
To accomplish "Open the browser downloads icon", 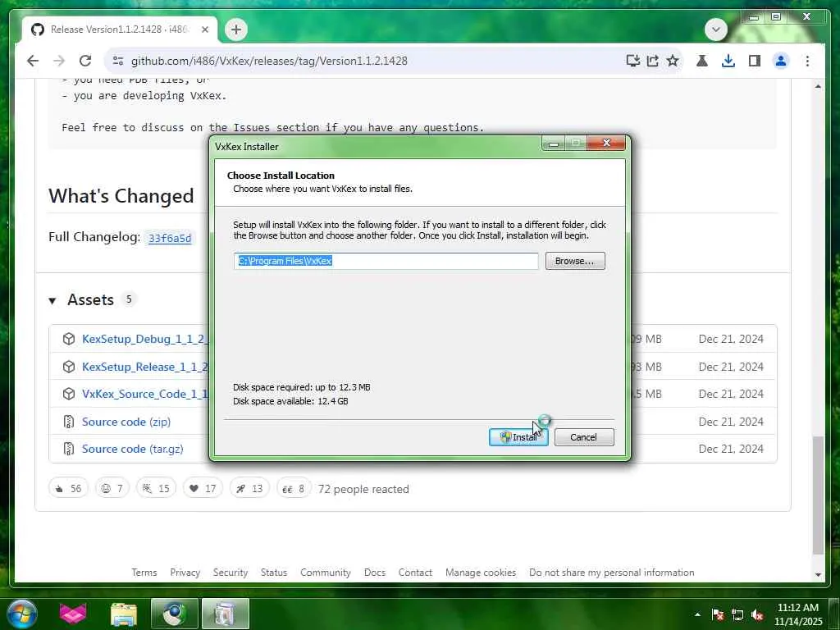I will click(x=728, y=61).
